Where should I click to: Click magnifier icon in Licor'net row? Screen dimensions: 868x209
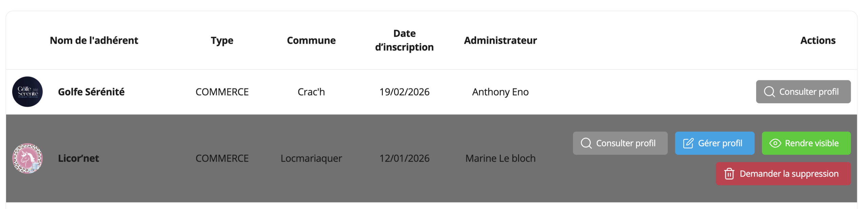pyautogui.click(x=586, y=143)
